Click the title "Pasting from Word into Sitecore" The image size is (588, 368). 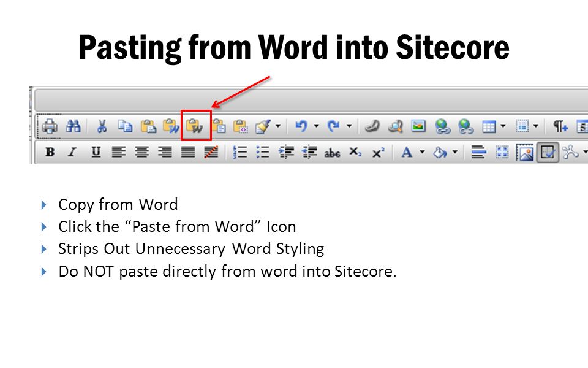coord(294,47)
